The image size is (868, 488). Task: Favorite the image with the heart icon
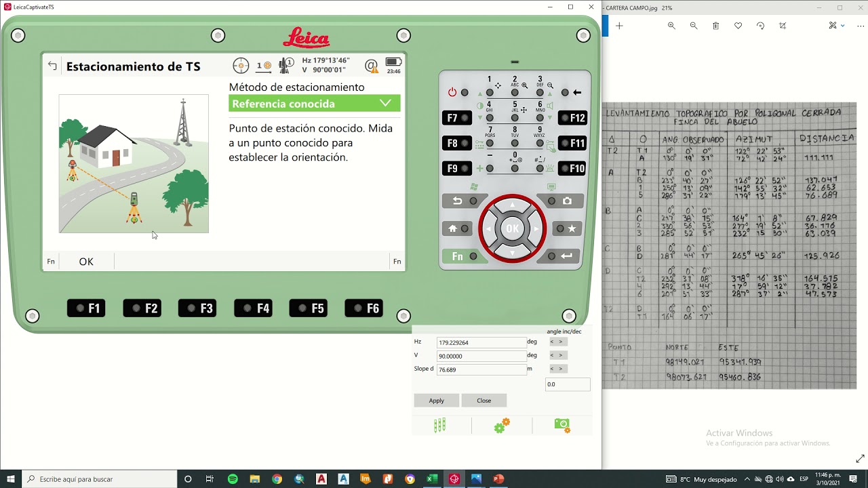pos(738,26)
